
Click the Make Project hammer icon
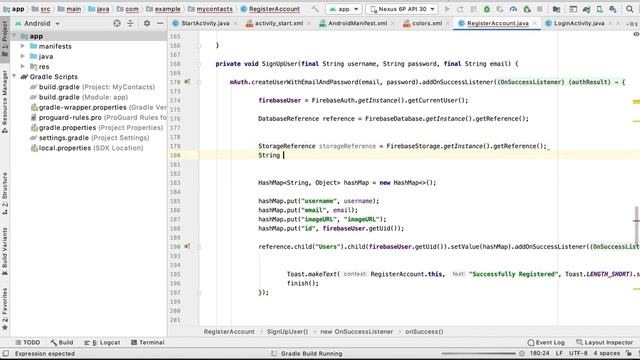pyautogui.click(x=315, y=9)
